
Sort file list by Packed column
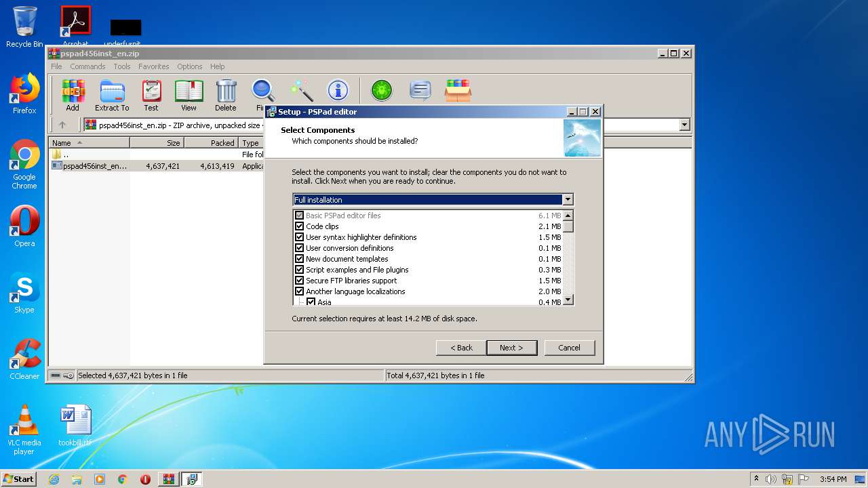coord(211,143)
